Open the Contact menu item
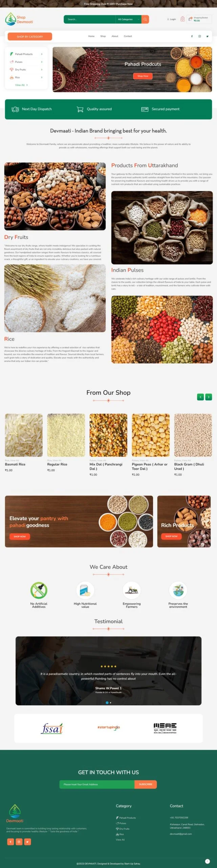Image resolution: width=217 pixels, height=868 pixels. [x=128, y=36]
